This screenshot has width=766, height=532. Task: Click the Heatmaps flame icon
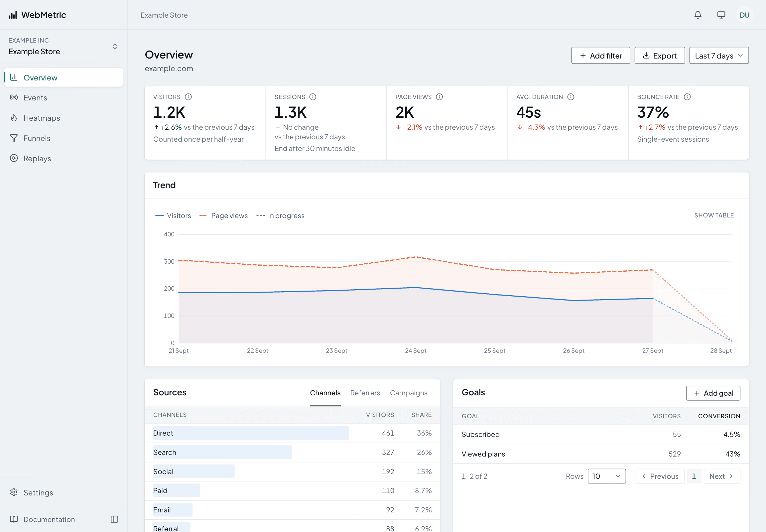14,118
